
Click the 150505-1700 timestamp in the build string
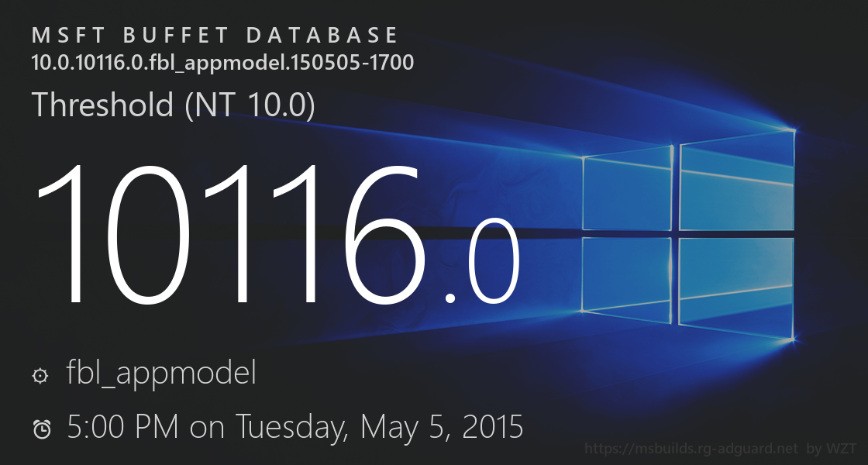(364, 62)
